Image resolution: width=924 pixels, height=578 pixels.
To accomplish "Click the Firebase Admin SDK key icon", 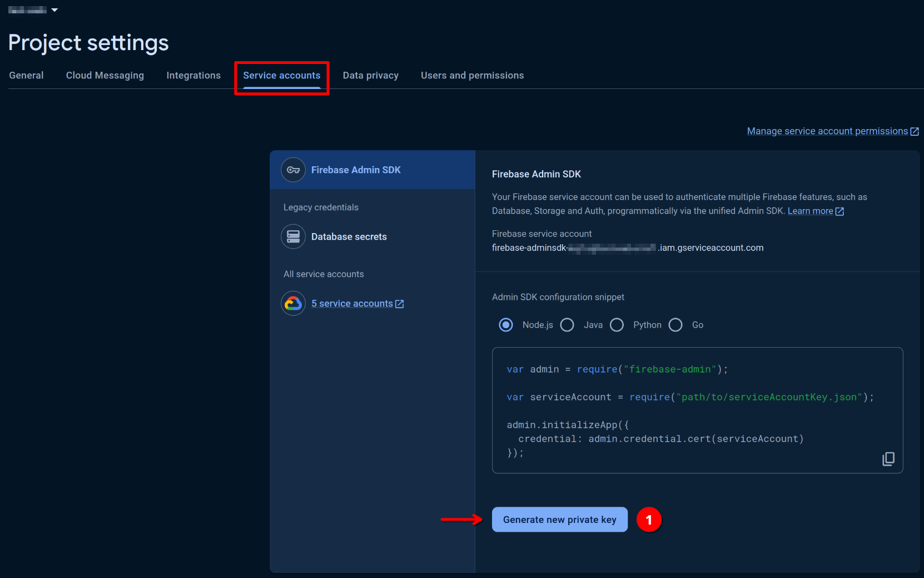I will (293, 170).
